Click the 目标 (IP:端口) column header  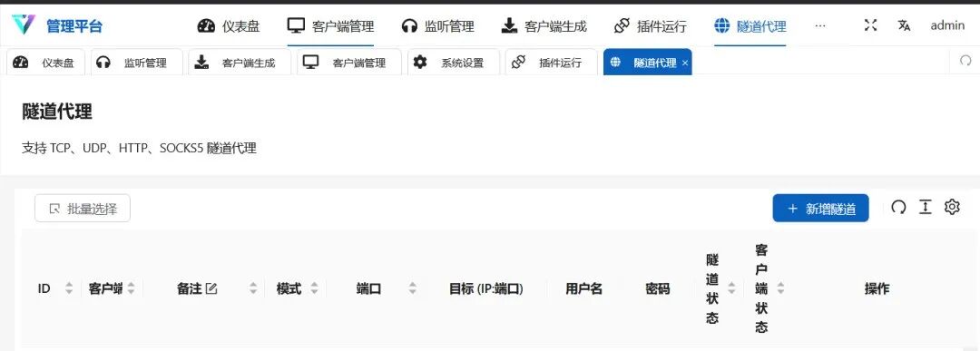pos(485,288)
